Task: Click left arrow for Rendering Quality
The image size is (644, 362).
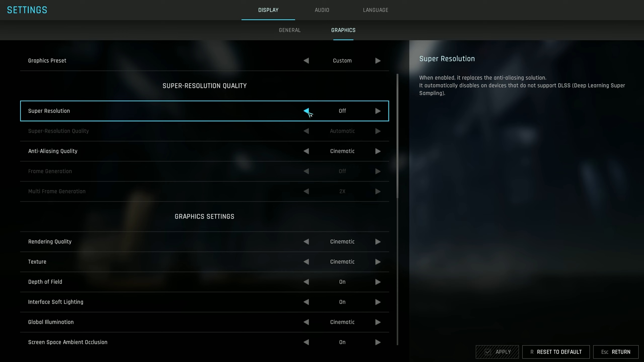Action: 306,242
